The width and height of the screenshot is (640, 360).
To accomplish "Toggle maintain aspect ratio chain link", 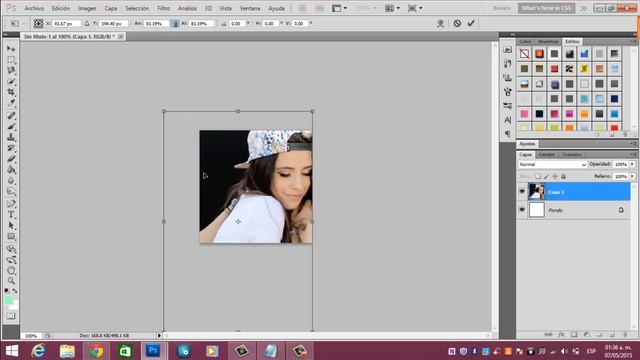I will point(175,24).
